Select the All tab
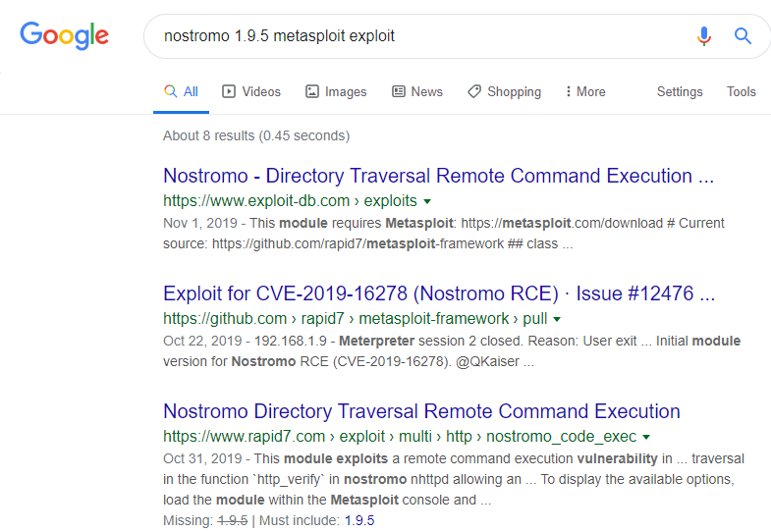The image size is (771, 532). 181,92
